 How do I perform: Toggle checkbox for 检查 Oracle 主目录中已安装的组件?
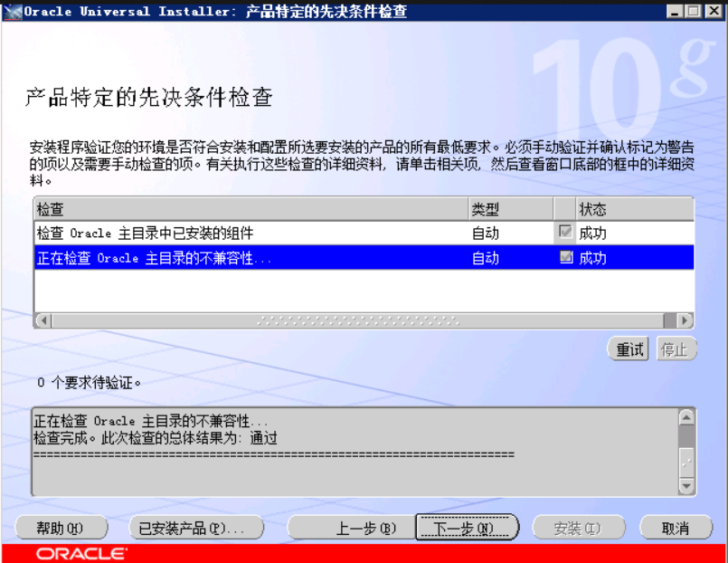coord(565,232)
